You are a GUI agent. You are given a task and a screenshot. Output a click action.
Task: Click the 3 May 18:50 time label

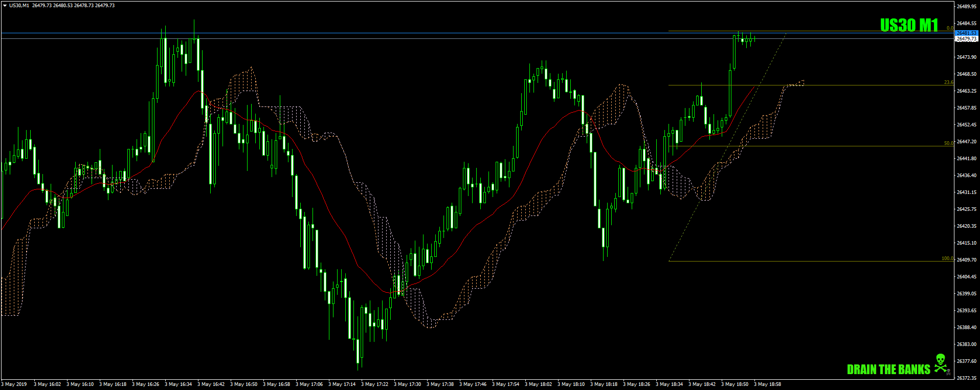click(735, 384)
